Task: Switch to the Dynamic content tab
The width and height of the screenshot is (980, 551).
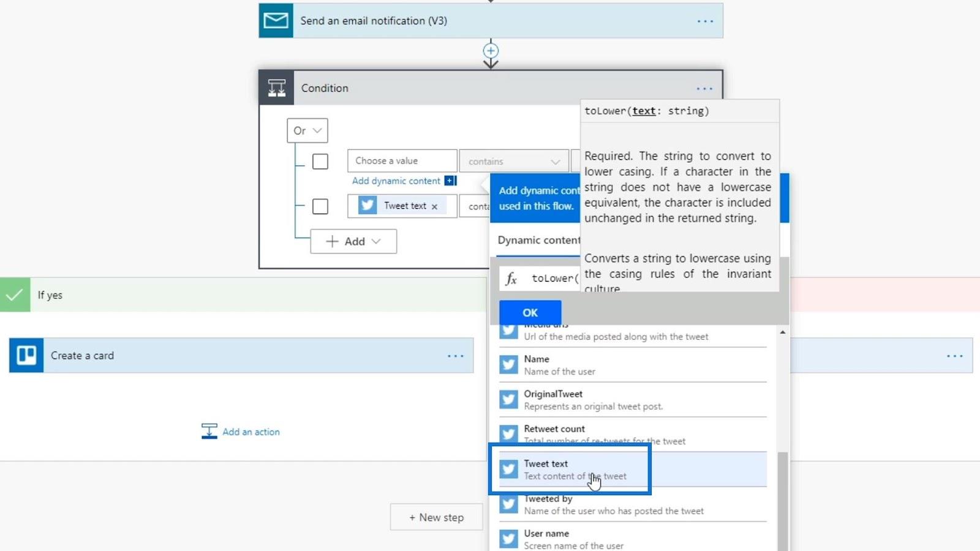Action: click(x=538, y=240)
